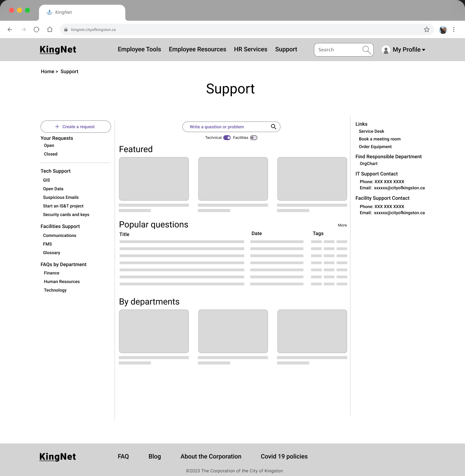Image resolution: width=465 pixels, height=476 pixels.
Task: Enable the Facilities switch
Action: (253, 138)
